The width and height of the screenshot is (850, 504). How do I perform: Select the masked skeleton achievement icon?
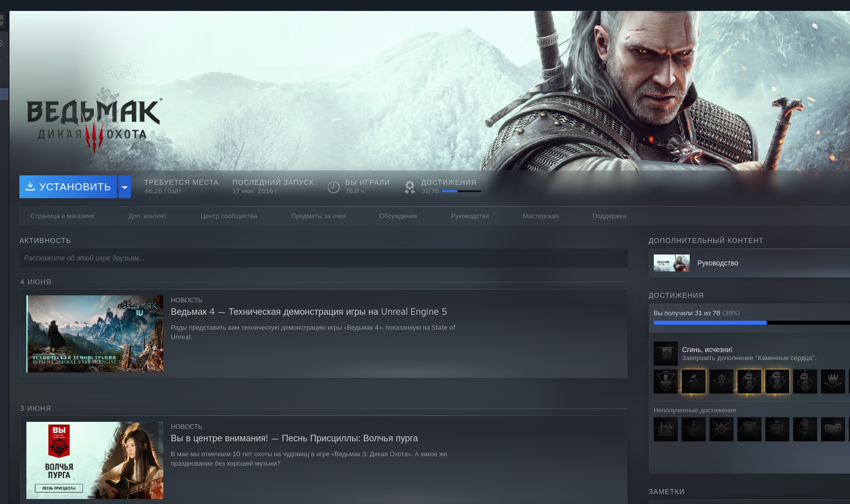pyautogui.click(x=722, y=381)
